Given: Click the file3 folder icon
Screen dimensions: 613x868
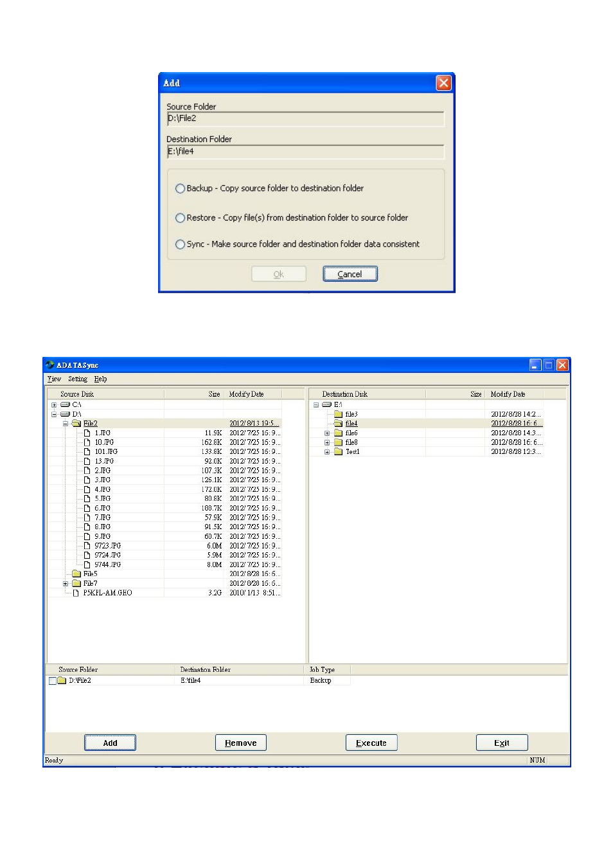Looking at the screenshot, I should point(339,414).
